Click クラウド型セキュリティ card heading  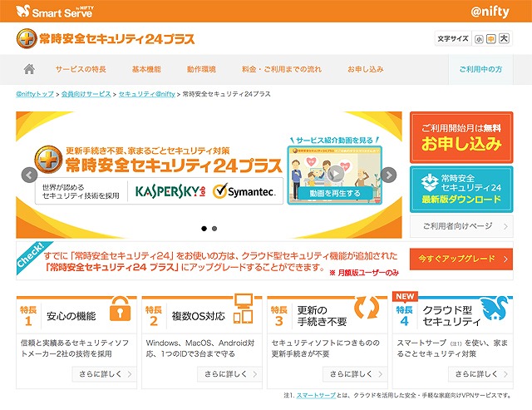[451, 316]
